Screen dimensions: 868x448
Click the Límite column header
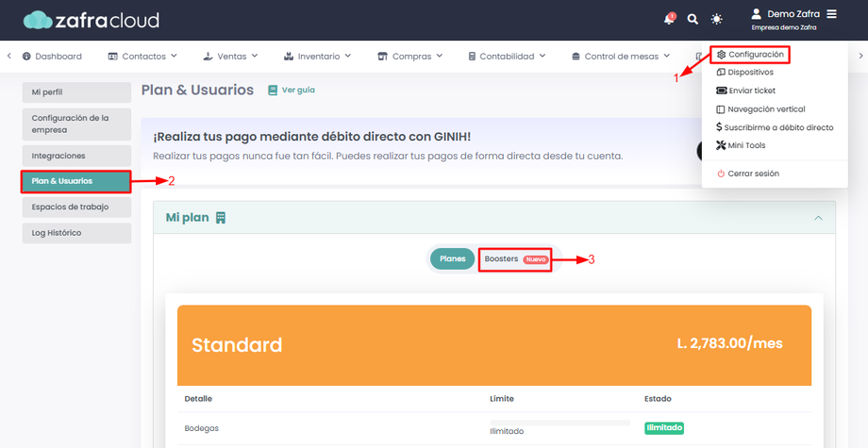(502, 398)
